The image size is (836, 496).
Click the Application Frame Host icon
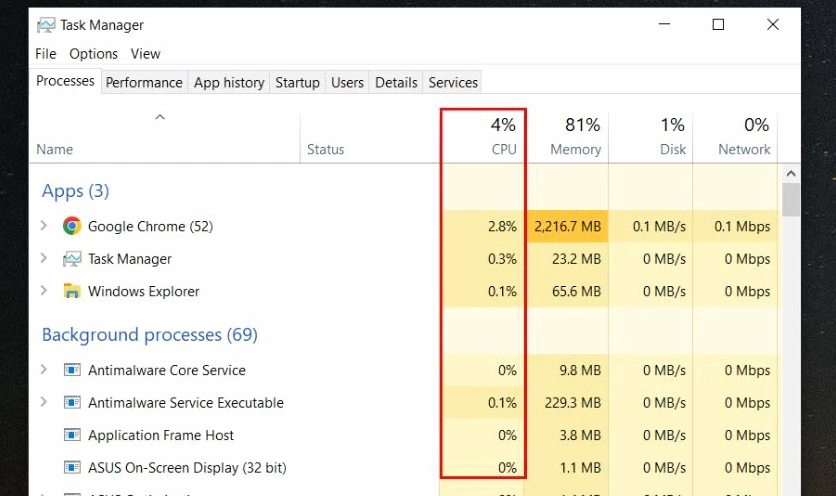(x=71, y=435)
